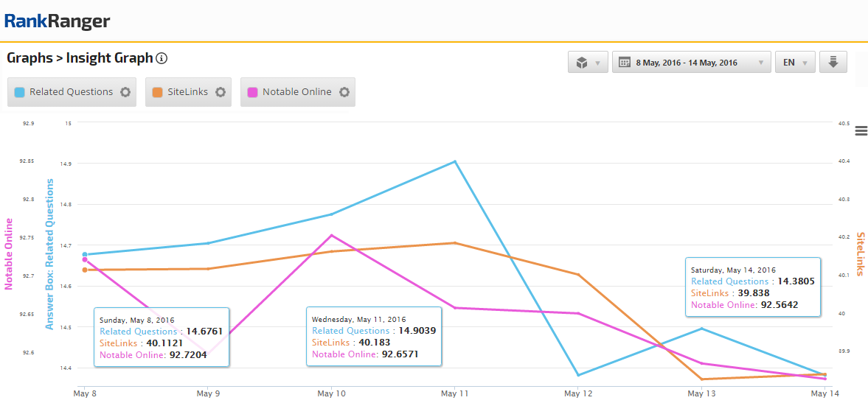Viewport: 868px width, 403px height.
Task: Open settings gear for Notable Online
Action: click(x=344, y=92)
